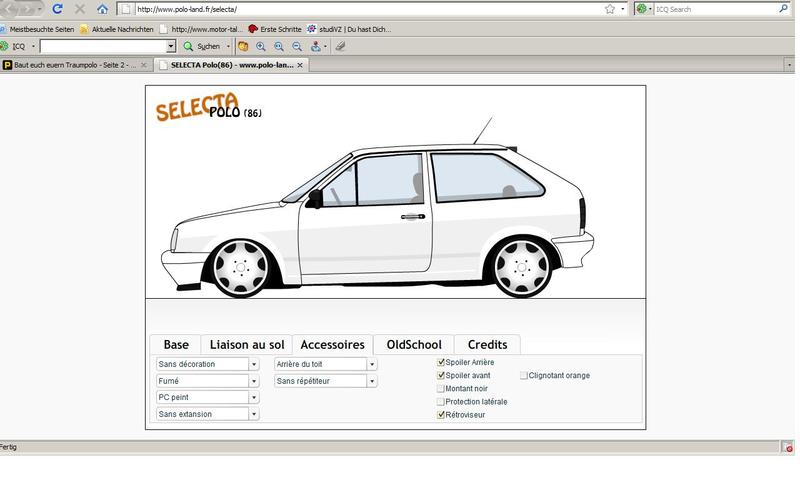Click the zoom in magnifier icon
Viewport: 800px width, 485px height.
(x=261, y=46)
